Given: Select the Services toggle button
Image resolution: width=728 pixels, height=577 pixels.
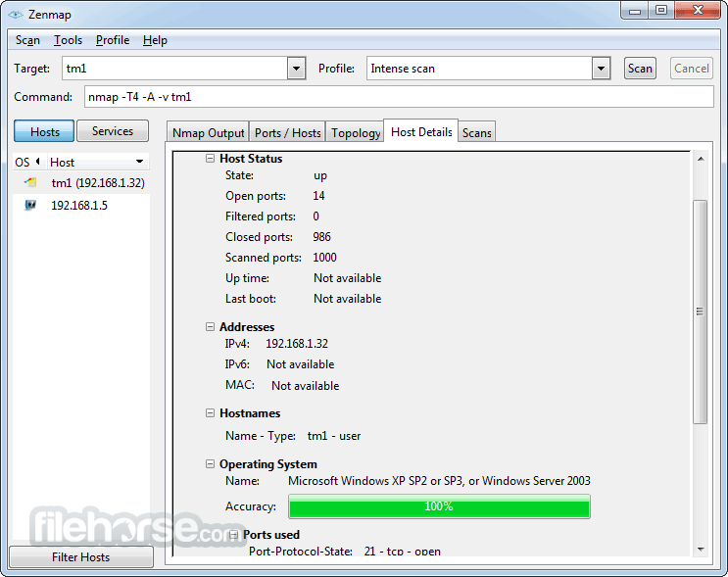Looking at the screenshot, I should click(x=113, y=131).
